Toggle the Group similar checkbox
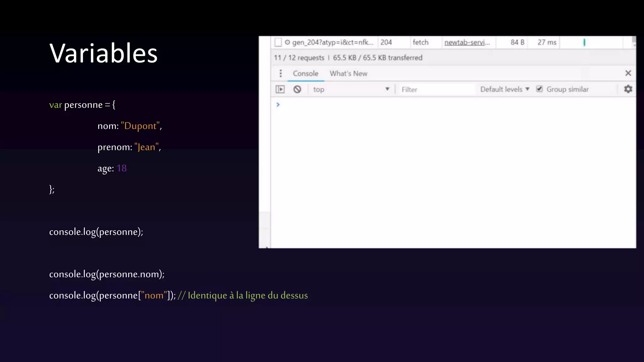The height and width of the screenshot is (362, 644). click(x=539, y=89)
